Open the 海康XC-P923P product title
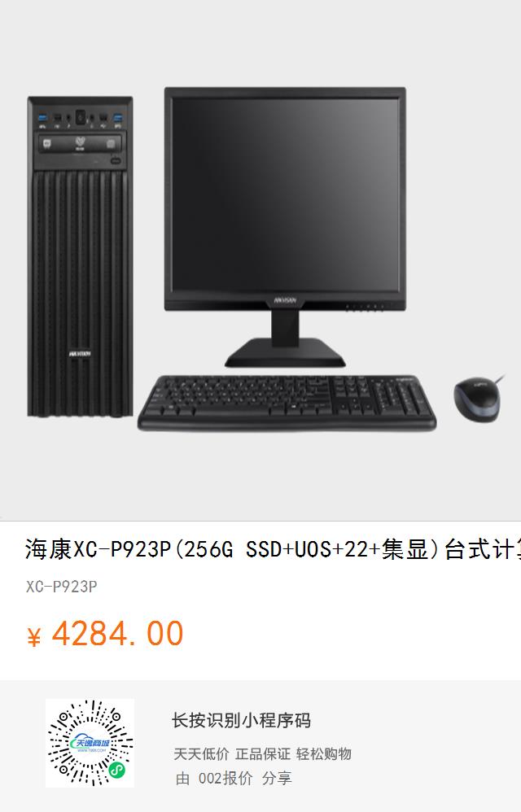Screen dimensions: 521x812 273,549
